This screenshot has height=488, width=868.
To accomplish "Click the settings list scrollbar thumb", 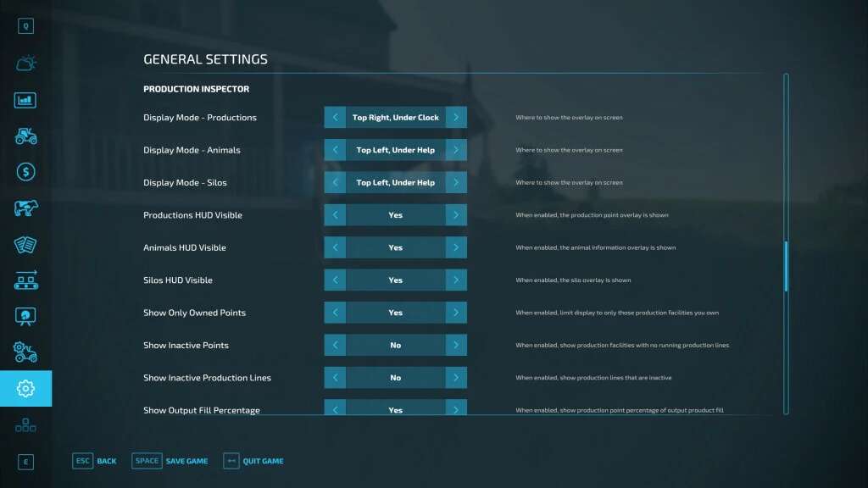I will (x=786, y=266).
